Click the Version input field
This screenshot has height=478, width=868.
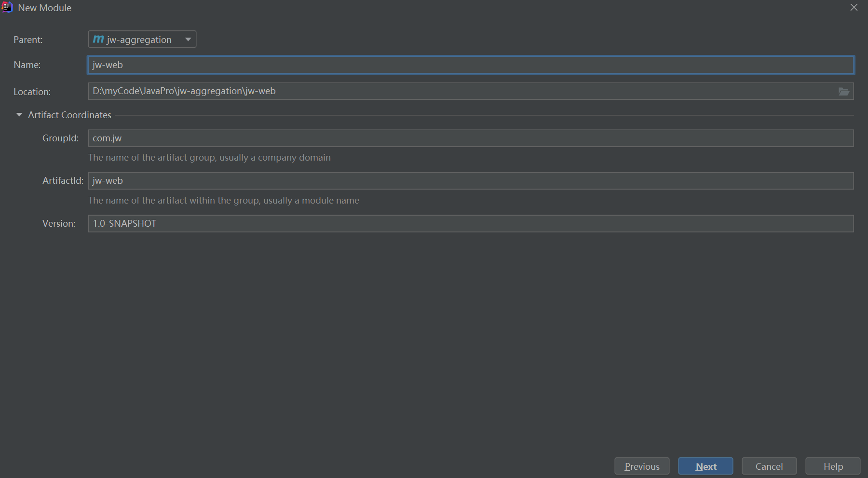[x=471, y=223]
